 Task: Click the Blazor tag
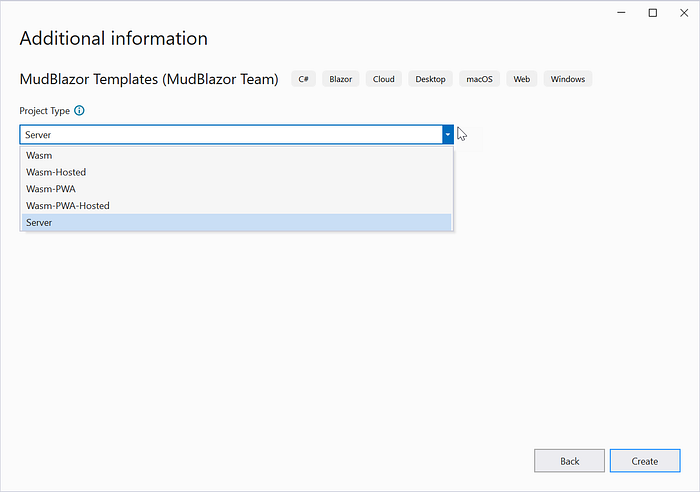(x=341, y=79)
